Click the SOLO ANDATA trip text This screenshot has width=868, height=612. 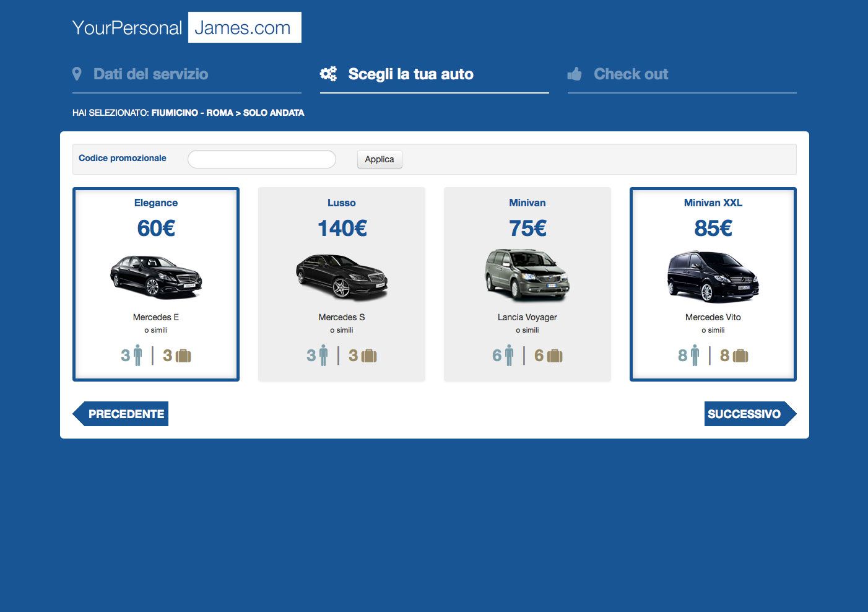274,113
